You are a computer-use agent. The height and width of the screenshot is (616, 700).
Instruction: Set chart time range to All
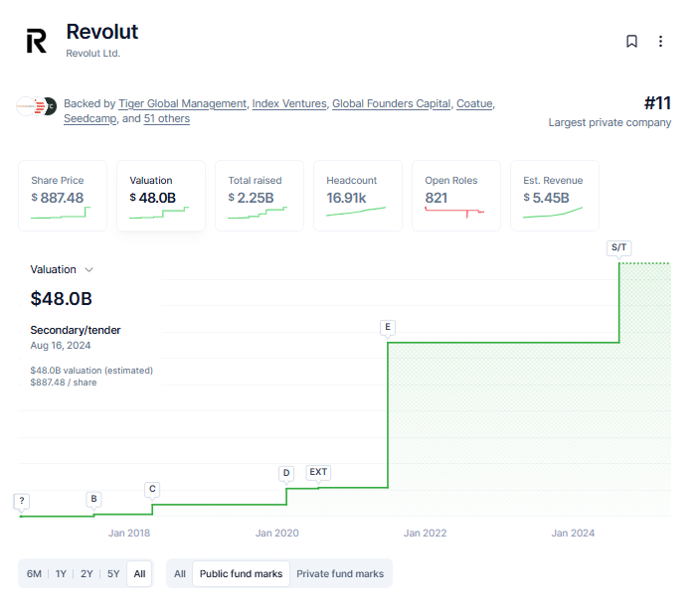pos(139,573)
